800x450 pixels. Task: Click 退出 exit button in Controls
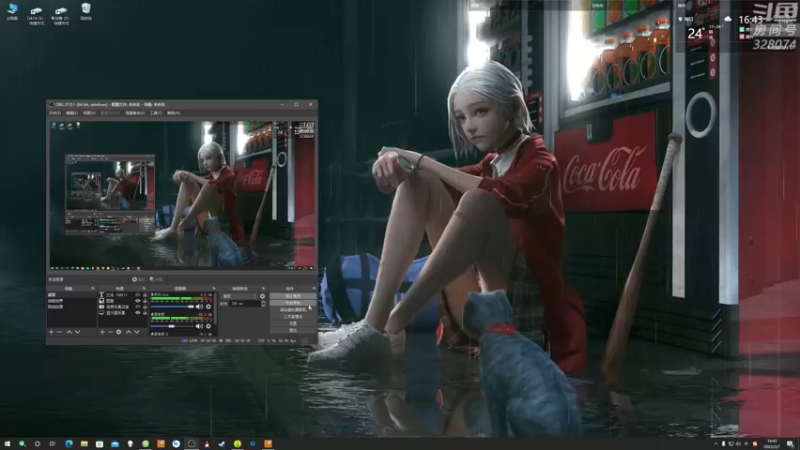click(x=293, y=330)
